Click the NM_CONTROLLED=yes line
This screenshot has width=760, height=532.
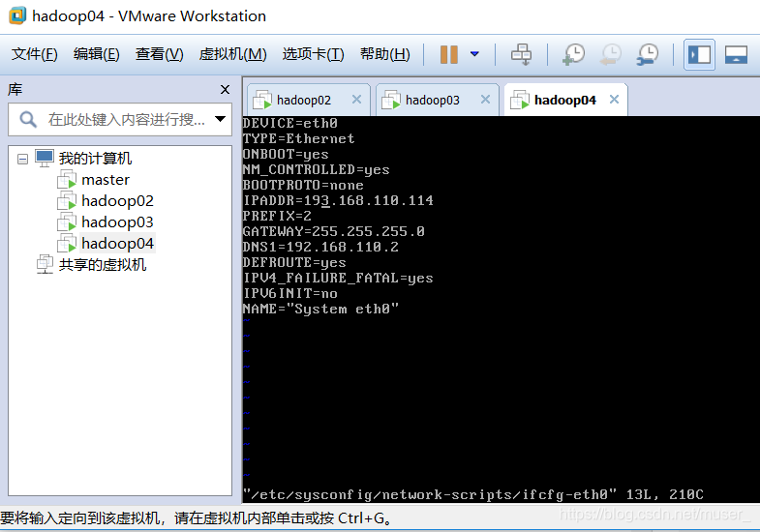(x=317, y=169)
